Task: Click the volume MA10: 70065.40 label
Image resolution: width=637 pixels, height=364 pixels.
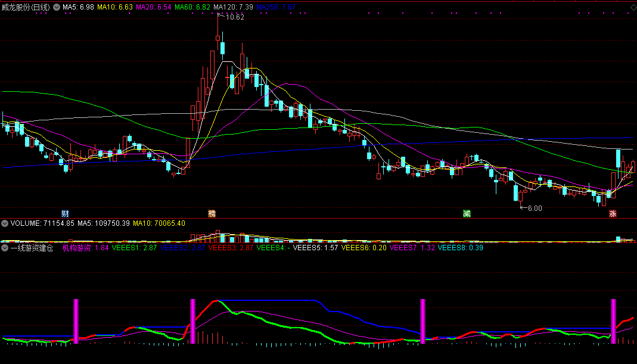Action: 159,223
